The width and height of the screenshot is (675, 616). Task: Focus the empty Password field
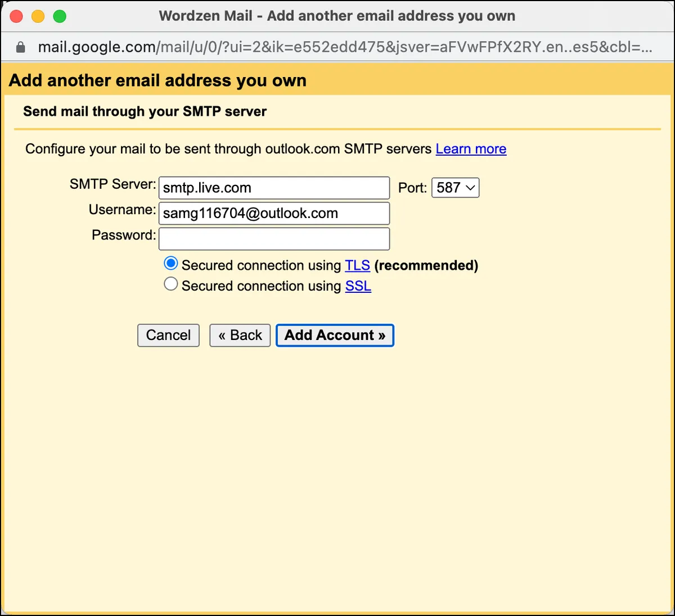tap(274, 239)
